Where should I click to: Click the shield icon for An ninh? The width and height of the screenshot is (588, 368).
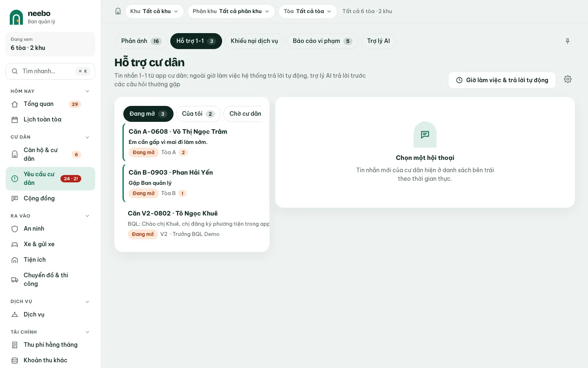coord(15,229)
